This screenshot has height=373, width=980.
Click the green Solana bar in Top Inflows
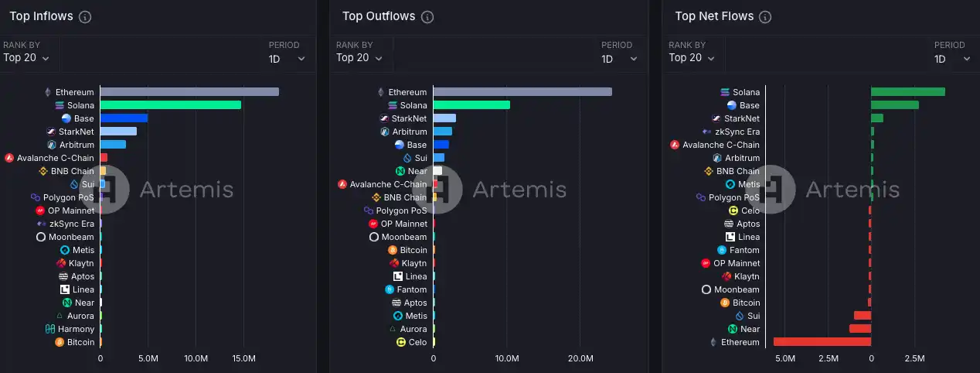[170, 105]
